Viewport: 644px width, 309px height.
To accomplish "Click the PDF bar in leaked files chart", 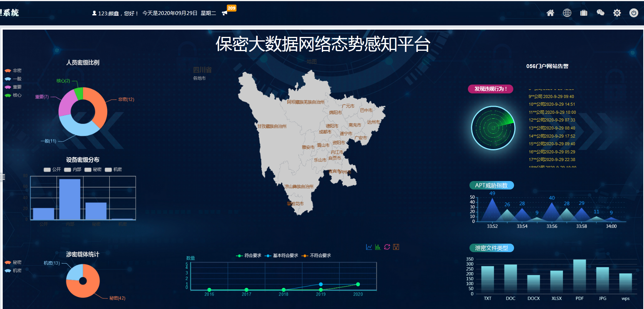I will click(x=579, y=276).
